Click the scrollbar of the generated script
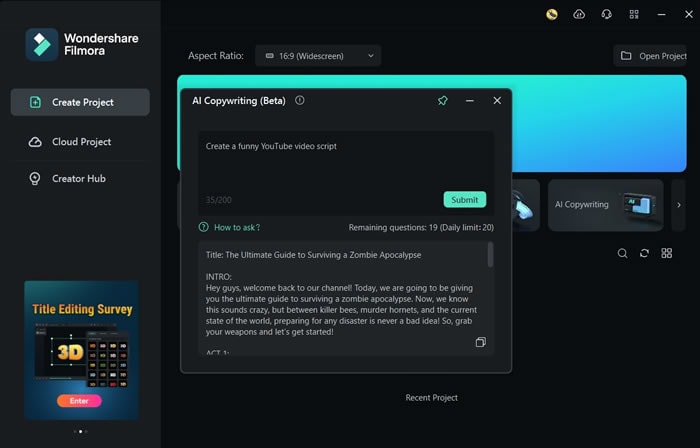Image resolution: width=700 pixels, height=448 pixels. pos(490,254)
